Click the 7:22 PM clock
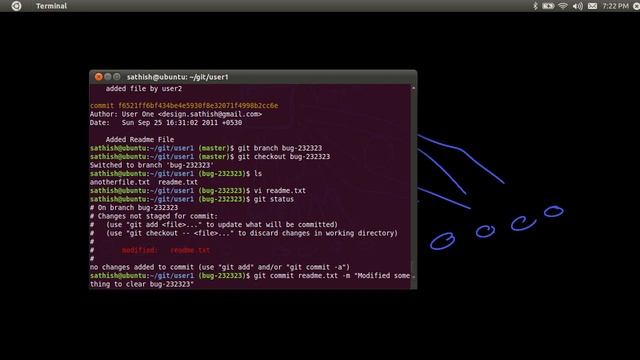The width and height of the screenshot is (640, 360). pos(615,6)
